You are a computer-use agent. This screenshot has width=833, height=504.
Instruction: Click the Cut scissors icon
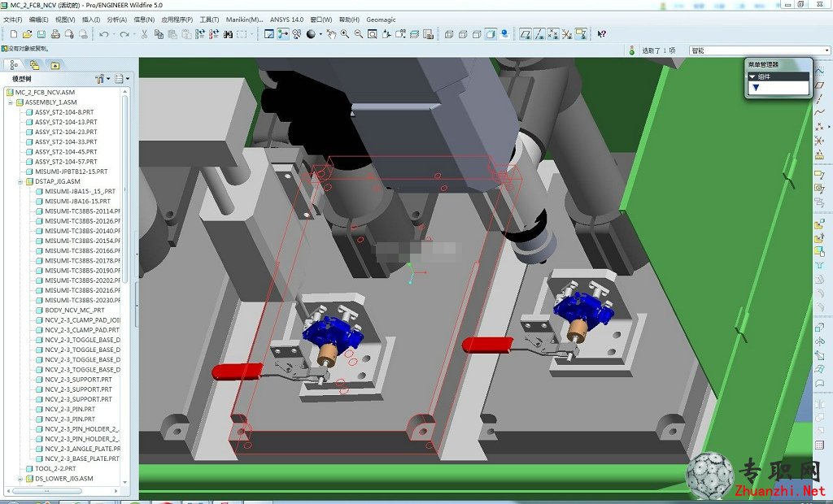click(144, 34)
